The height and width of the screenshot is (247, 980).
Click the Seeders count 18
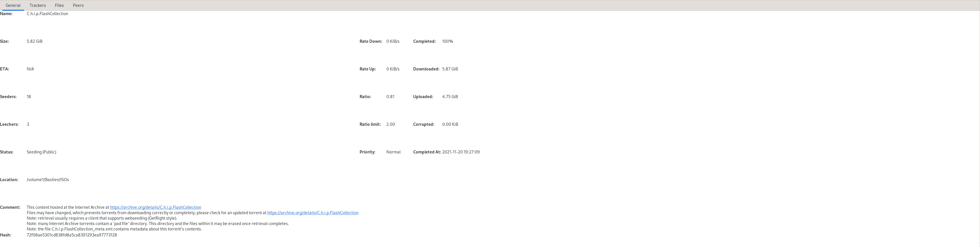29,97
